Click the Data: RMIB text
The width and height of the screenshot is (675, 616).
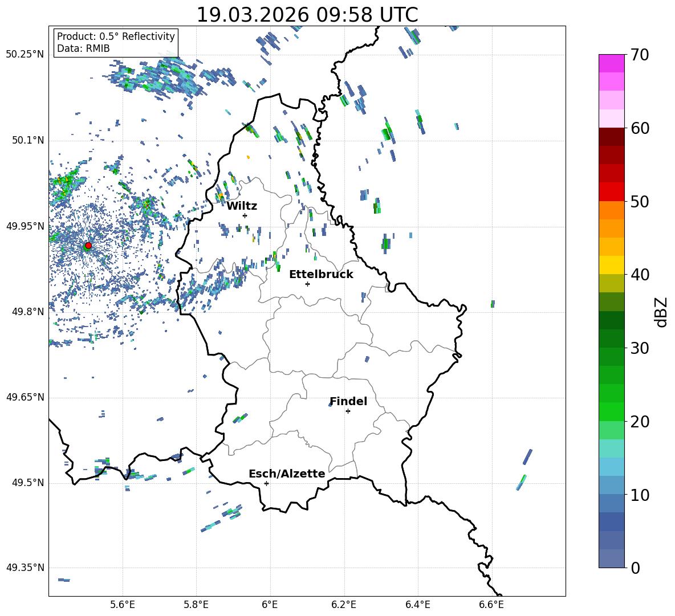(x=83, y=48)
